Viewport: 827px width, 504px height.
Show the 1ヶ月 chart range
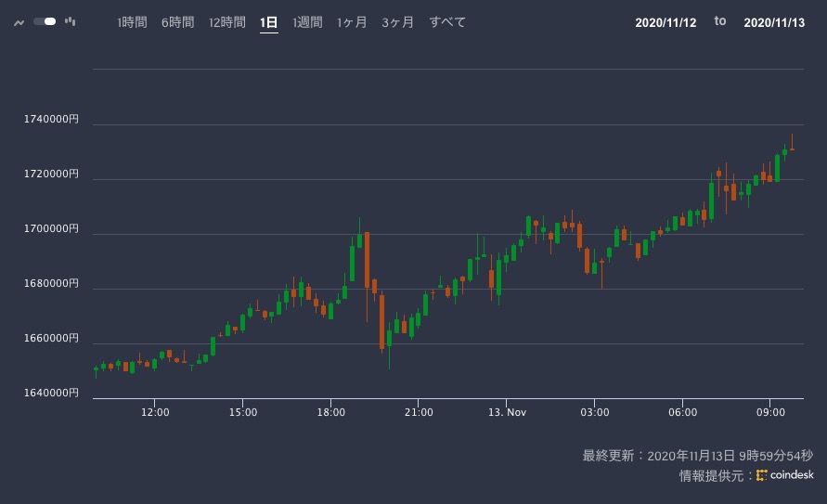click(x=352, y=22)
